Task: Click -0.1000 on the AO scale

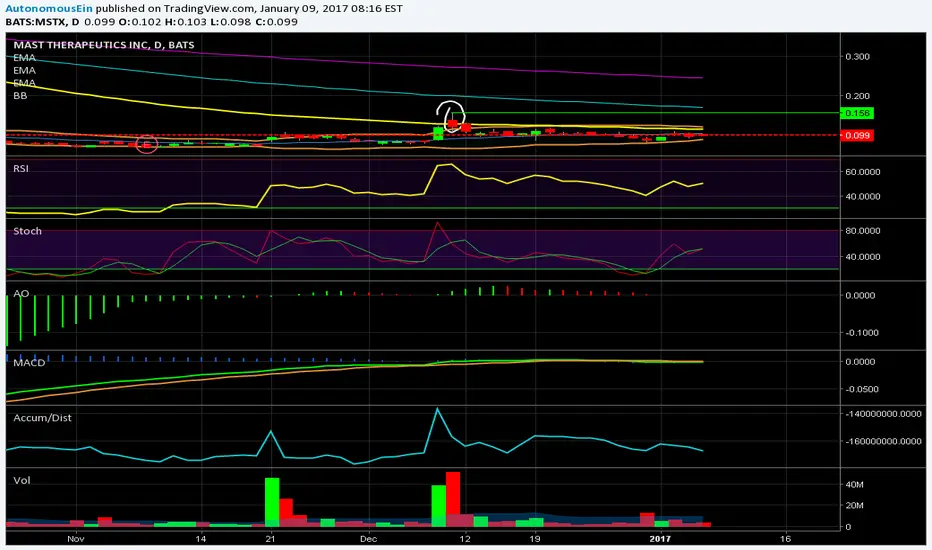Action: pyautogui.click(x=862, y=333)
